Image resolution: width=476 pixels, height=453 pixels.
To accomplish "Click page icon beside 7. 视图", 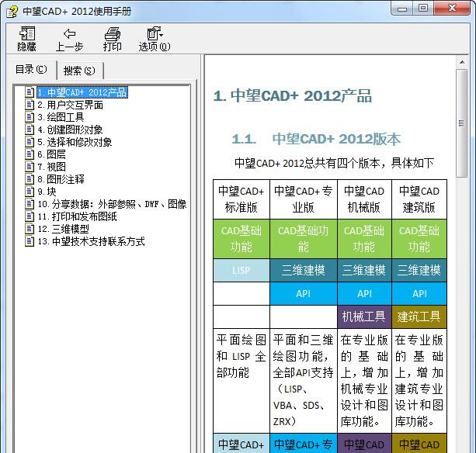I will [x=30, y=167].
